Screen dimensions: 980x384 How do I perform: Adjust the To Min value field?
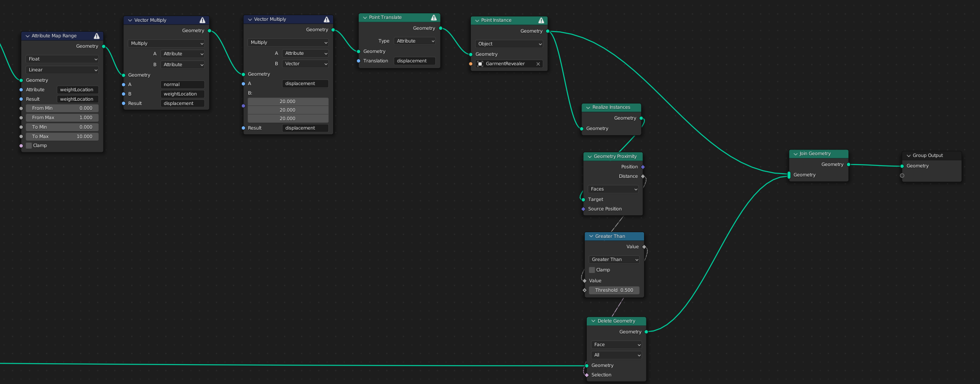[x=62, y=127]
